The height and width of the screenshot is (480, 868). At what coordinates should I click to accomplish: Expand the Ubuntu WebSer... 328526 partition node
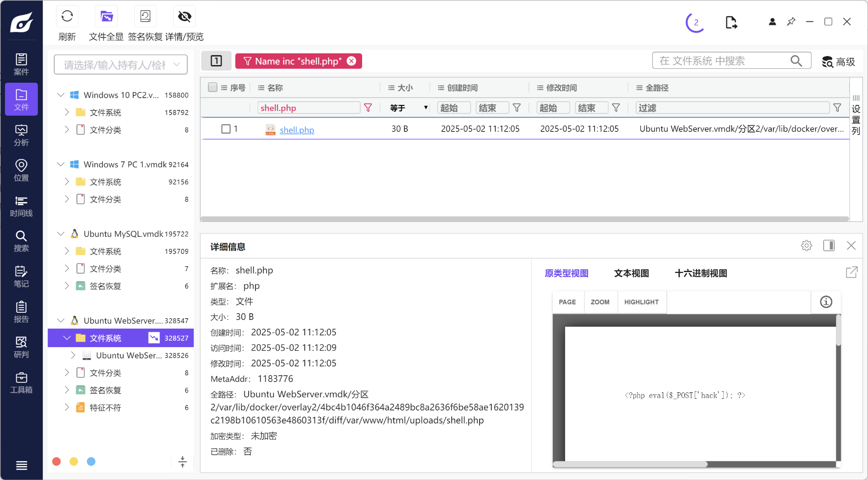pyautogui.click(x=73, y=355)
